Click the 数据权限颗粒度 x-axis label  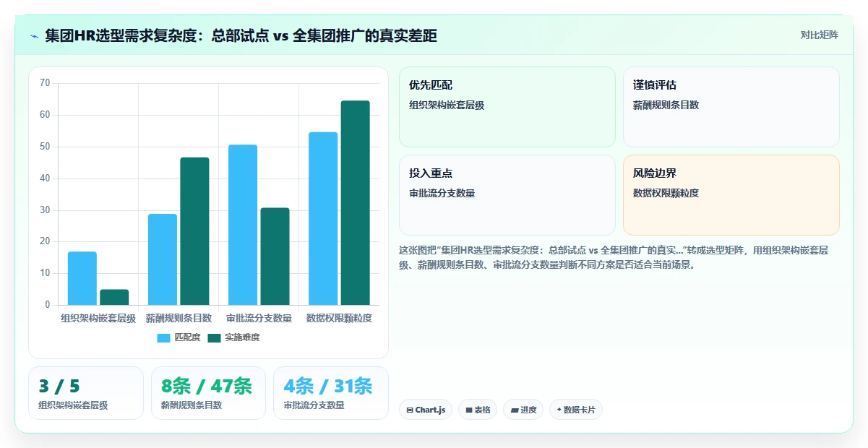pos(339,318)
